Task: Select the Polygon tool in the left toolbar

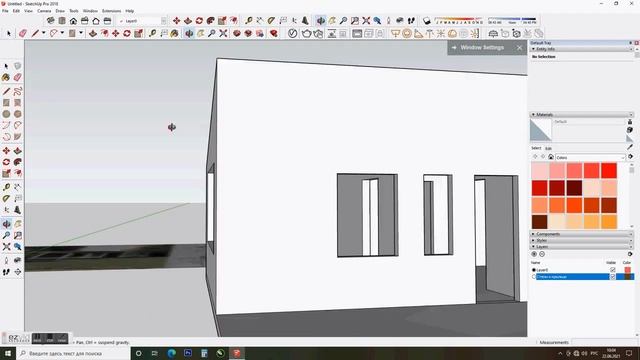Action: tap(18, 114)
